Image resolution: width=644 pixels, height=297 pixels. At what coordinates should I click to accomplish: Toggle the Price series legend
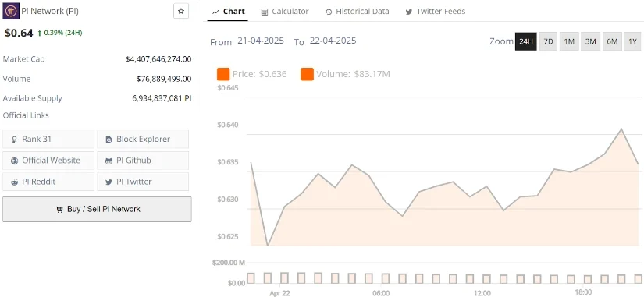[x=252, y=74]
